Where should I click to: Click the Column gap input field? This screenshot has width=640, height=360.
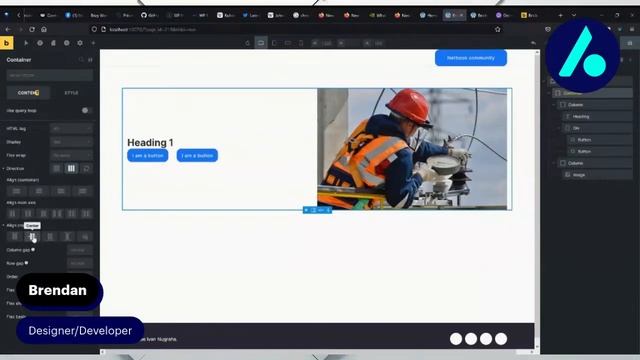[x=80, y=250]
